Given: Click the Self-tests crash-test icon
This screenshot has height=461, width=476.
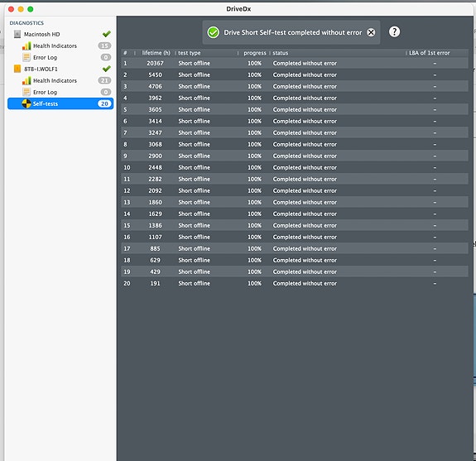Looking at the screenshot, I should click(x=26, y=103).
